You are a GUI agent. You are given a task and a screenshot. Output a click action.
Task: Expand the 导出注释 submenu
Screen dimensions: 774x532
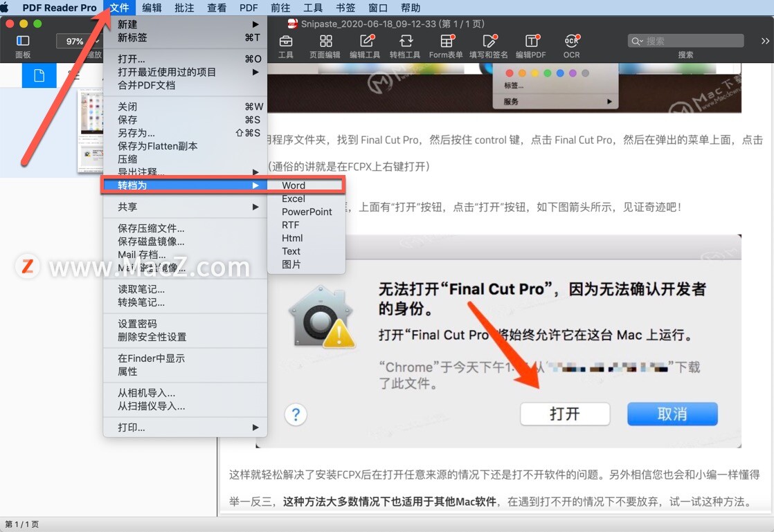185,172
